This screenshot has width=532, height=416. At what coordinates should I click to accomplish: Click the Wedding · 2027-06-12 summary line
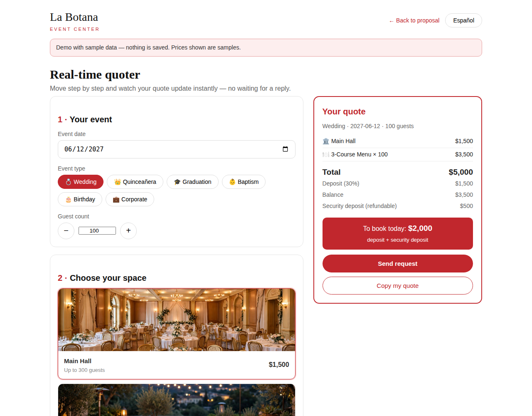tap(368, 126)
